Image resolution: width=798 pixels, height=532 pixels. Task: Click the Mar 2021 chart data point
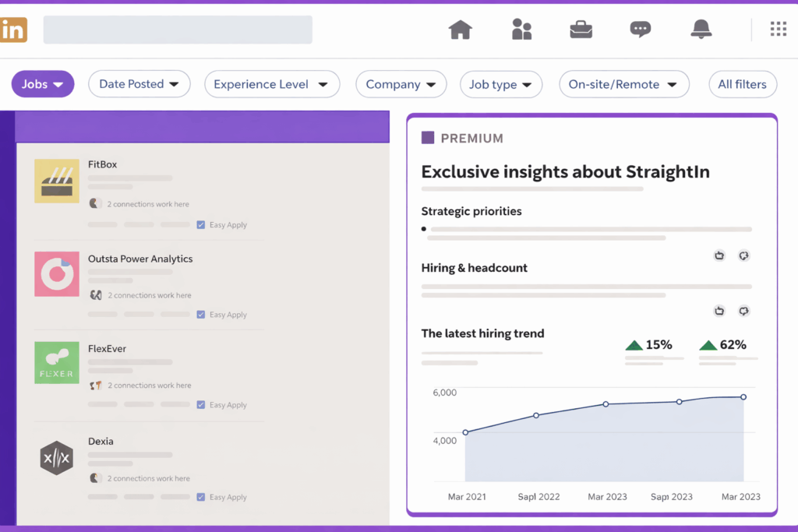click(465, 432)
